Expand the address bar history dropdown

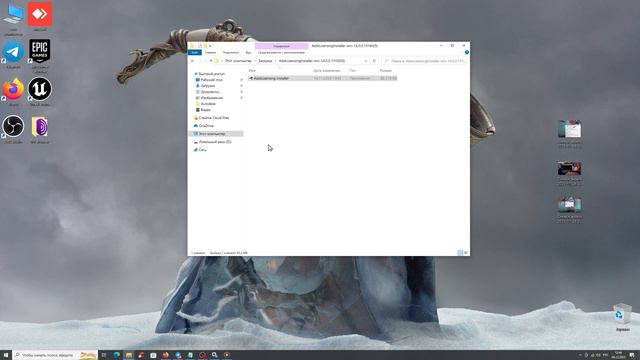(x=366, y=61)
